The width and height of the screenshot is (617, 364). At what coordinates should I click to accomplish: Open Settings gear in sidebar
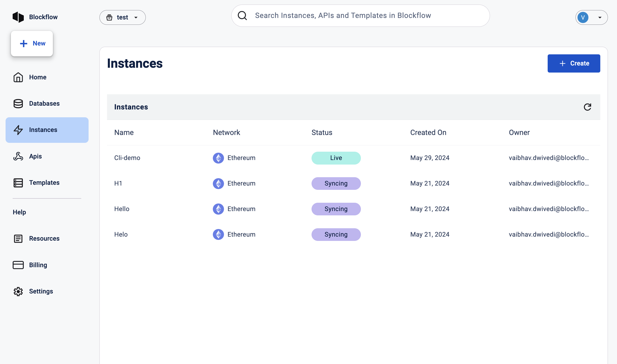[18, 291]
